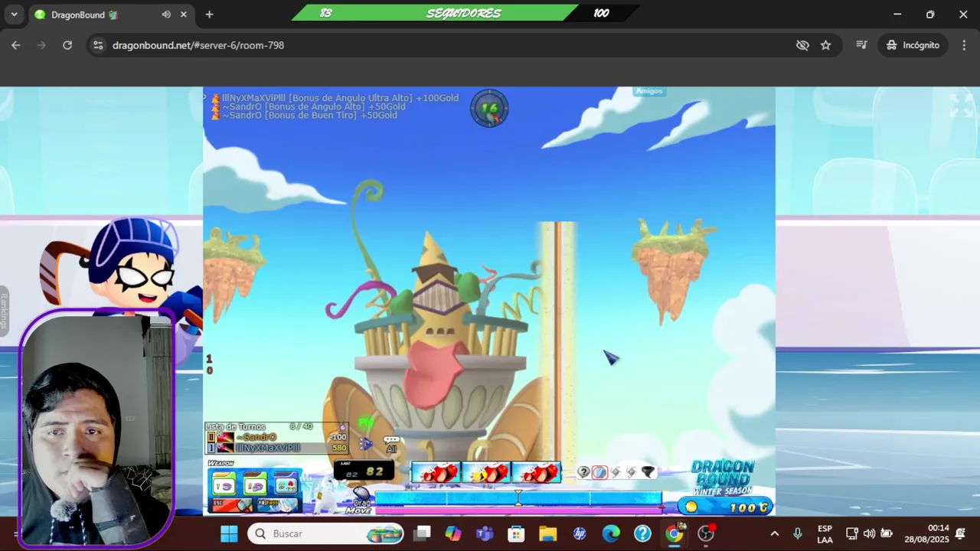
Task: Open a new browser tab
Action: click(x=209, y=15)
